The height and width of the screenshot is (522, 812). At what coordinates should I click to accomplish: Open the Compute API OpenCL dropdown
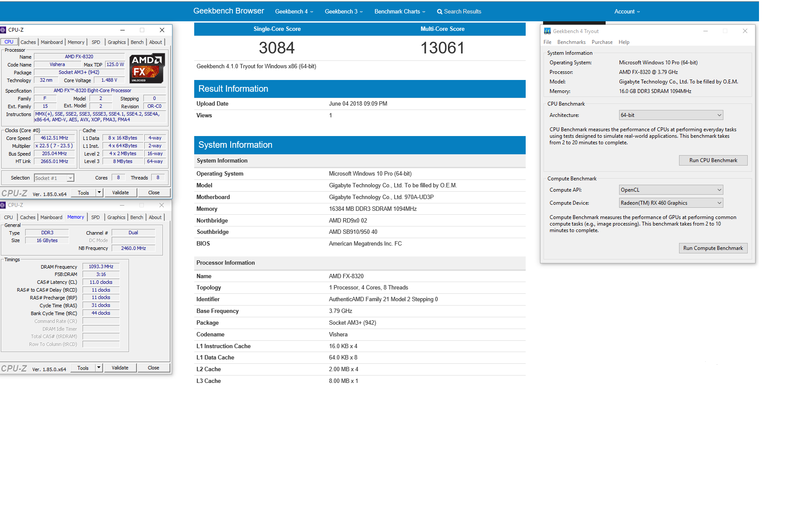[671, 190]
